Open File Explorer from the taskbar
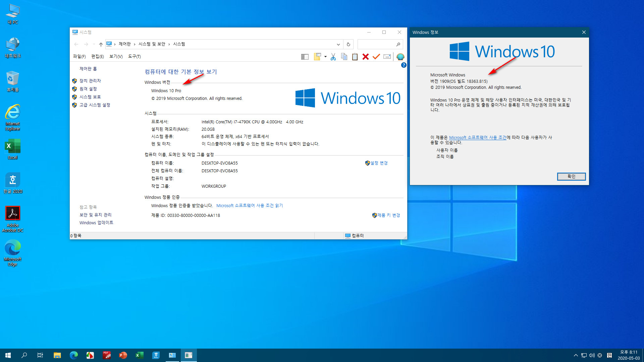644x362 pixels. [57, 355]
